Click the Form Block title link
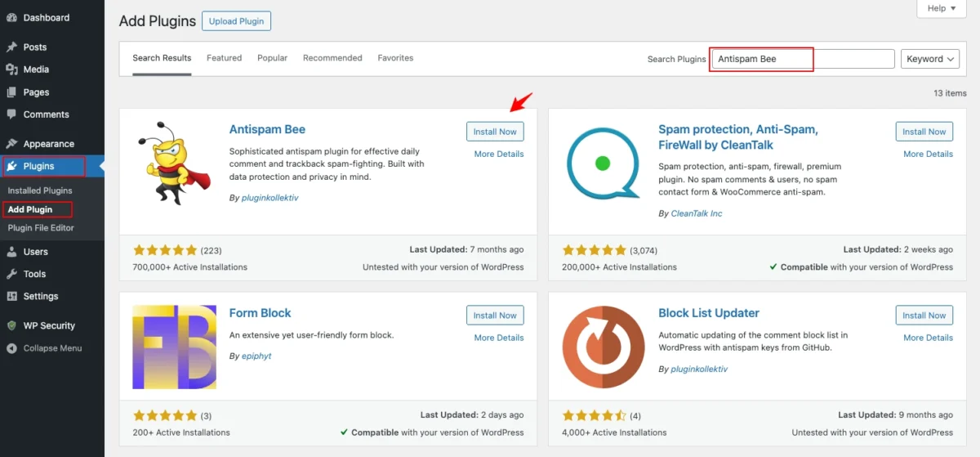Viewport: 980px width, 457px height. [x=260, y=313]
